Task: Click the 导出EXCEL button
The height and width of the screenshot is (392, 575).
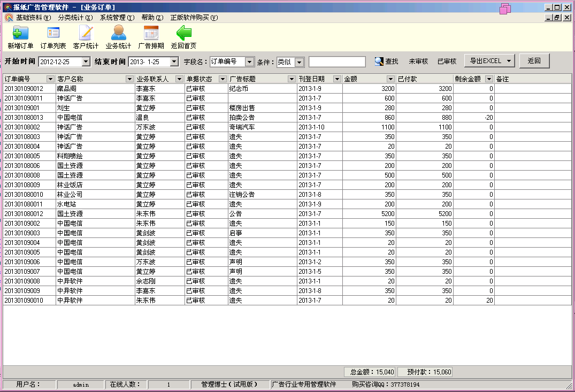Action: tap(489, 61)
